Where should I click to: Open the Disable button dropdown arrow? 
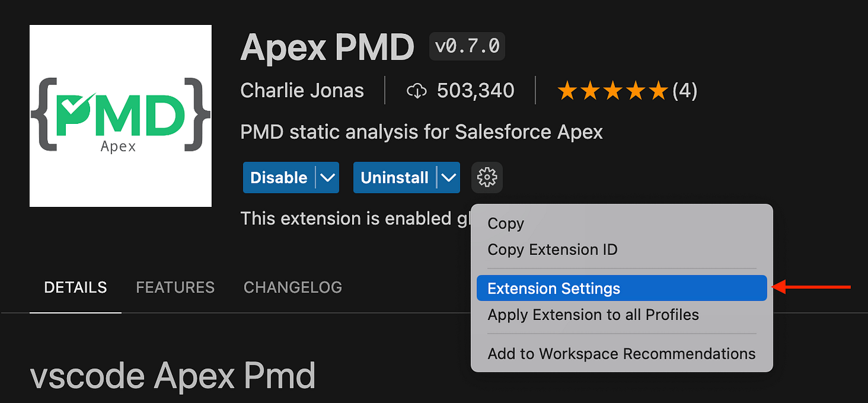(x=327, y=178)
